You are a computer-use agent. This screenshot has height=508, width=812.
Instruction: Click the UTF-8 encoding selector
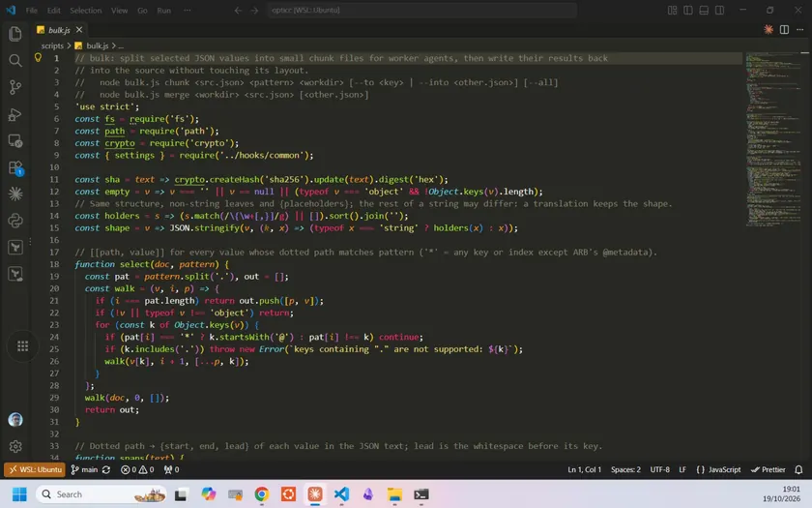[659, 469]
